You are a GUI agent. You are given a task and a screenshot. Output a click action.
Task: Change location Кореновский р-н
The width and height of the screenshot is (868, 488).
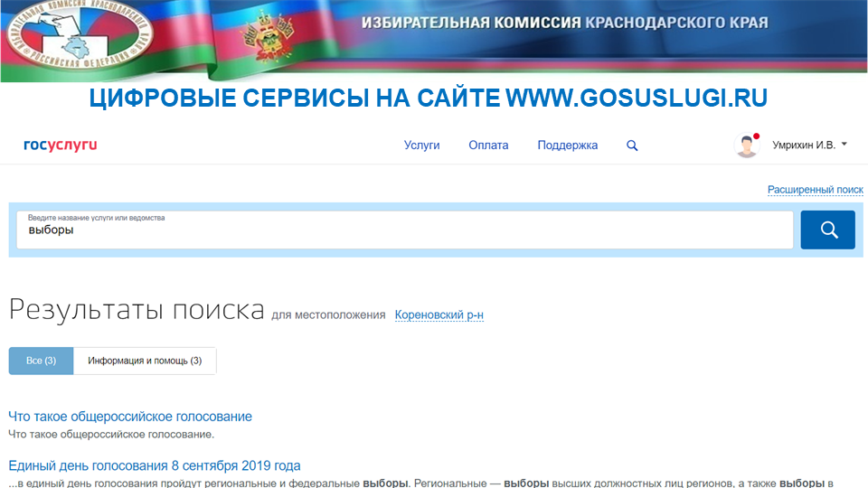[439, 314]
